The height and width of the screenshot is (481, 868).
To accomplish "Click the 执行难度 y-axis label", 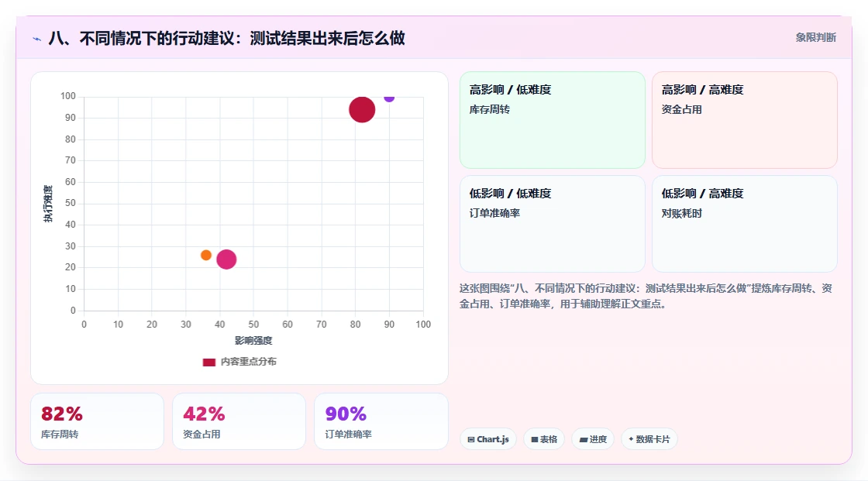I will pyautogui.click(x=48, y=204).
